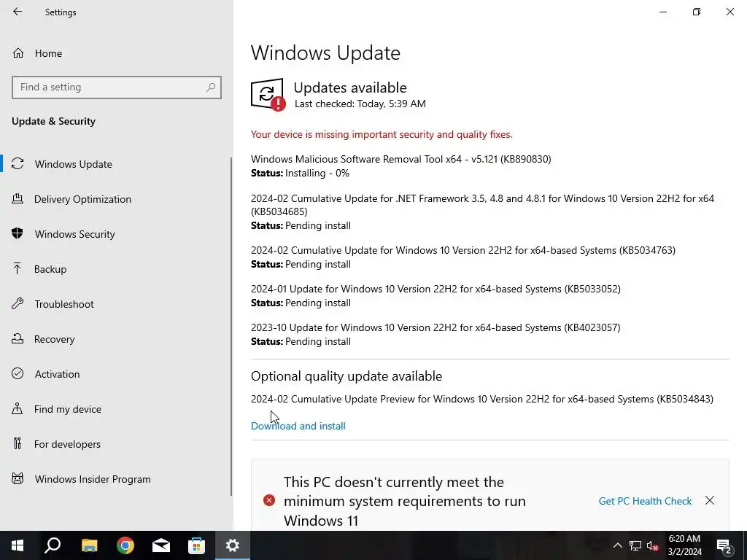747x560 pixels.
Task: Click the search magnifier in Find a setting
Action: coord(211,87)
